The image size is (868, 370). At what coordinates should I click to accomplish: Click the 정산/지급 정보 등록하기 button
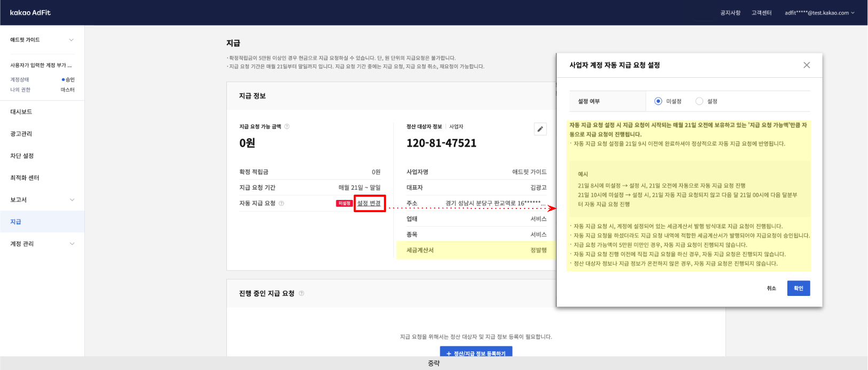pos(476,353)
